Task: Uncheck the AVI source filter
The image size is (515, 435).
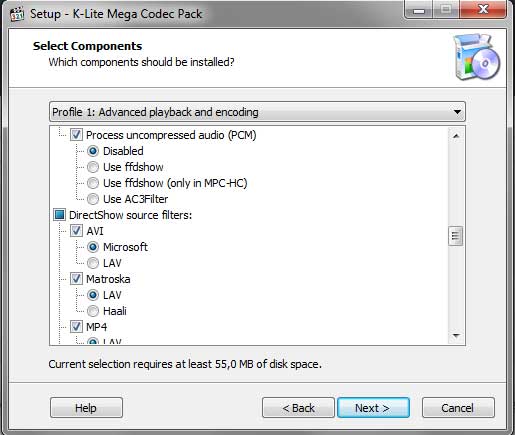Action: click(76, 231)
